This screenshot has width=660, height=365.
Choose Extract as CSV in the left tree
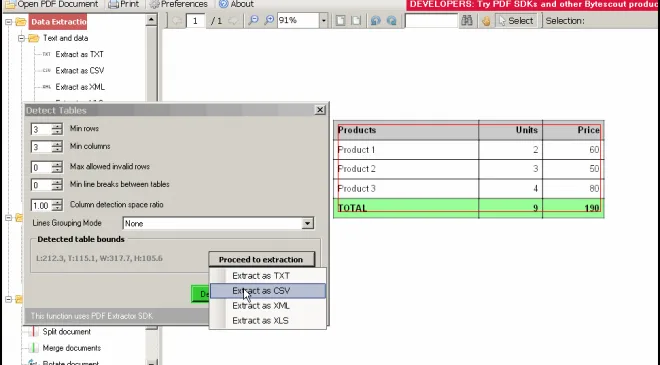point(80,71)
